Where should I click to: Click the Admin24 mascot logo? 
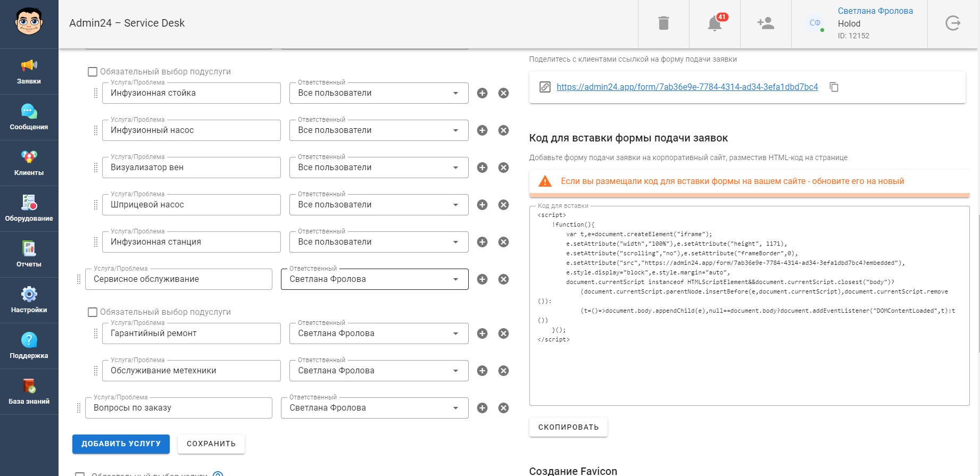click(29, 22)
